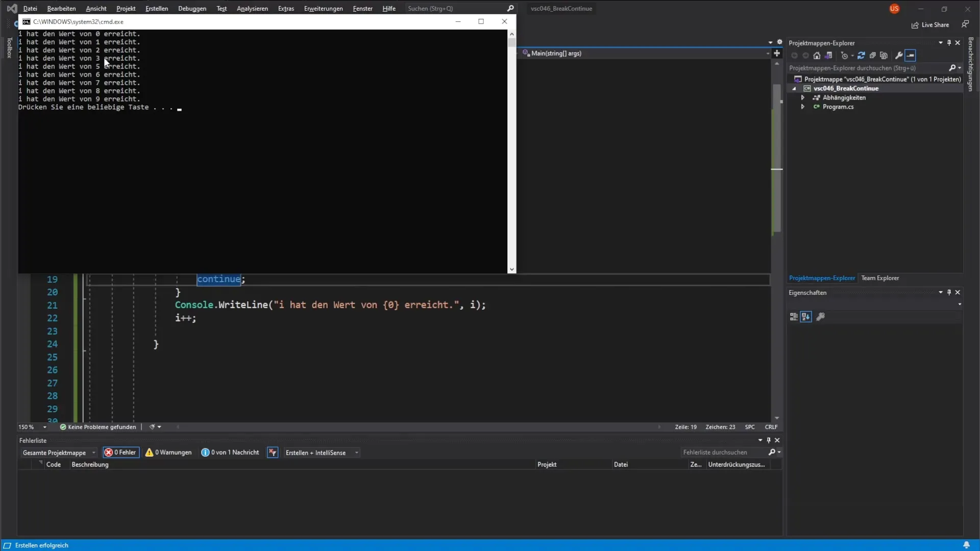Open Gesamte Projektmappe scope dropdown
The height and width of the screenshot is (551, 980).
pos(59,453)
